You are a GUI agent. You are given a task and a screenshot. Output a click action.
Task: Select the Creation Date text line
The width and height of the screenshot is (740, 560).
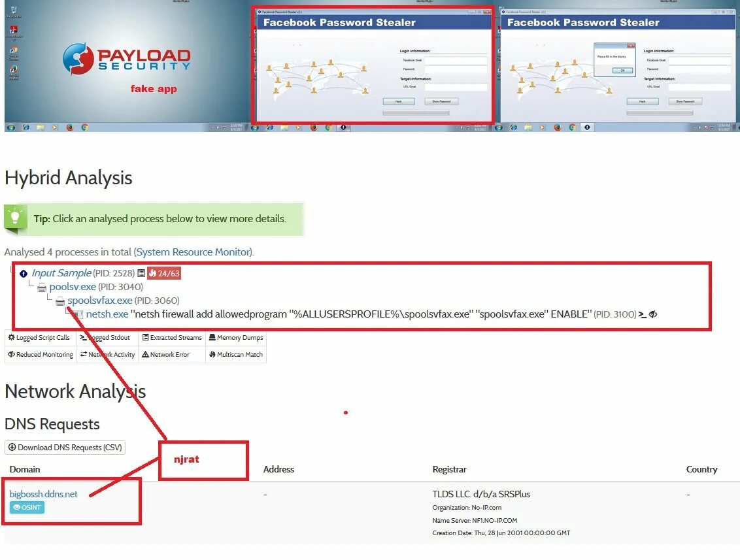501,533
